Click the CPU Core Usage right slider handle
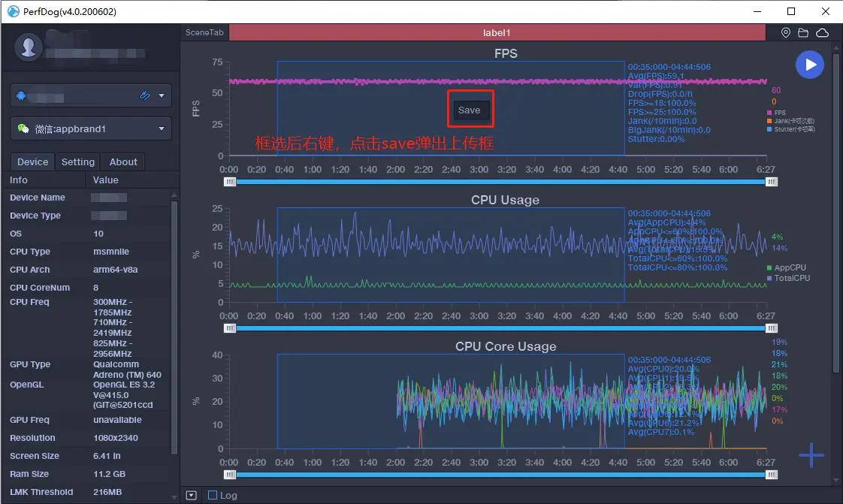 tap(772, 475)
